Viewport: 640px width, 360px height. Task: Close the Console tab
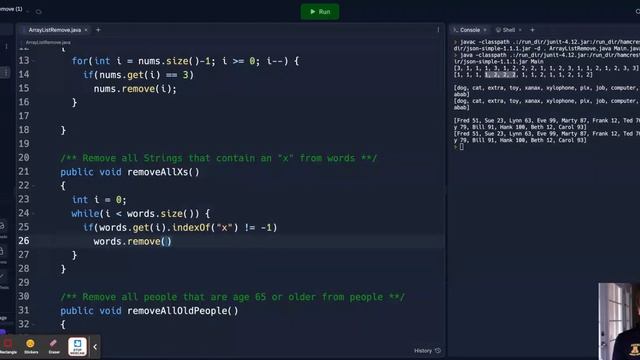[x=485, y=30]
